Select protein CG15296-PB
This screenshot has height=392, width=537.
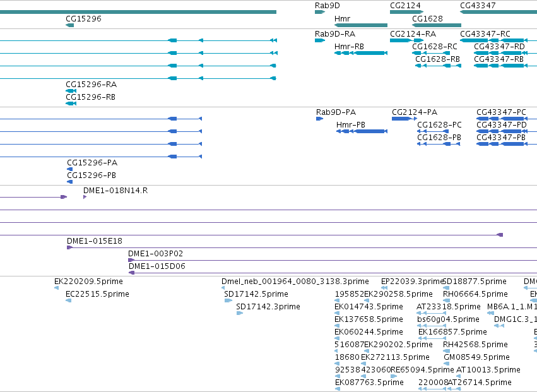pyautogui.click(x=91, y=175)
